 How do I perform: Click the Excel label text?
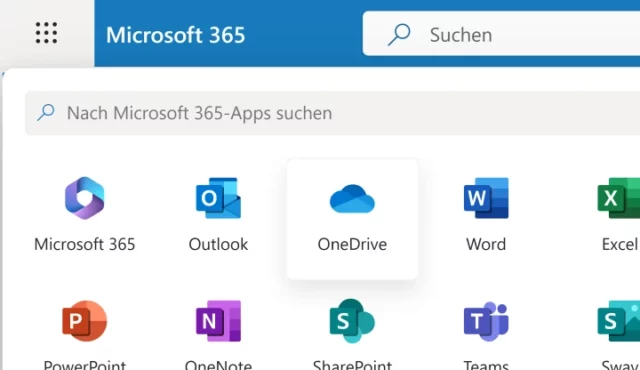(x=620, y=244)
